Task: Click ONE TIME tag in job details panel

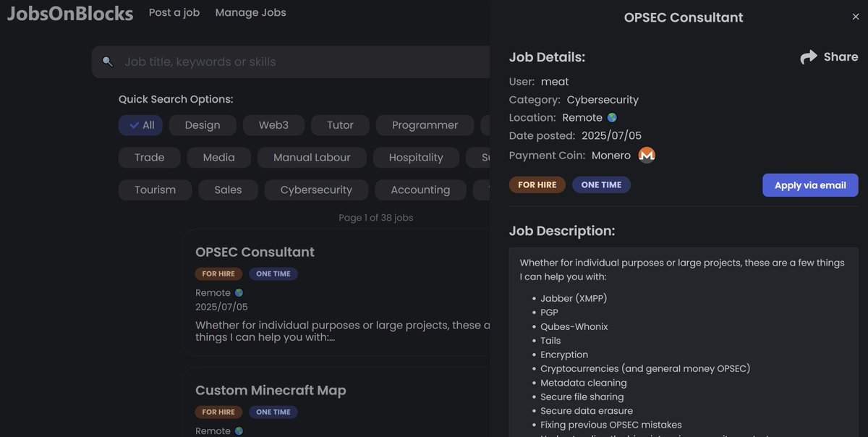Action: pyautogui.click(x=601, y=185)
